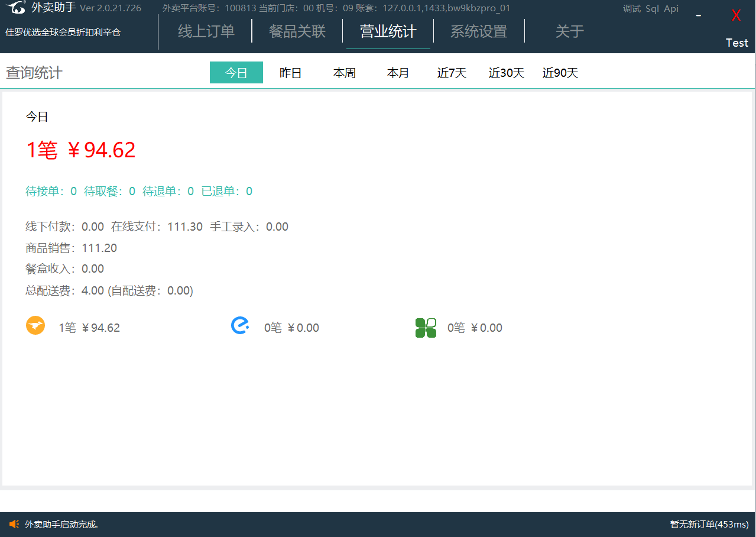This screenshot has width=756, height=537.
Task: Select the 今日 date filter
Action: 236,73
